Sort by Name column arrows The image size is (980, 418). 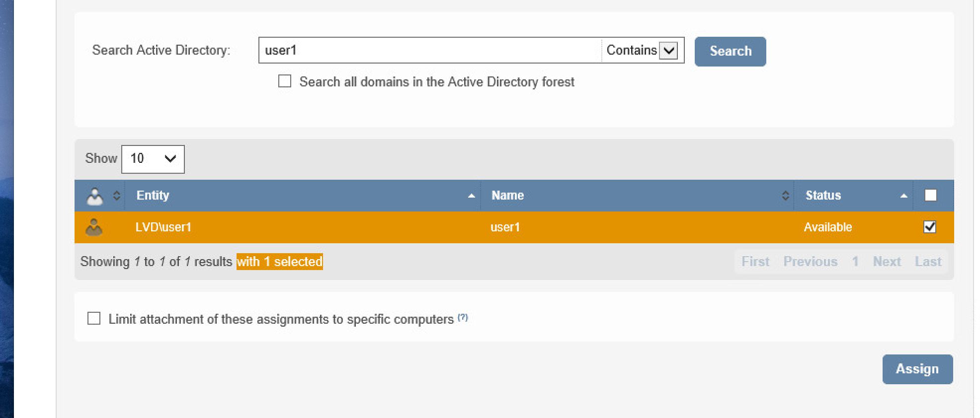point(785,196)
